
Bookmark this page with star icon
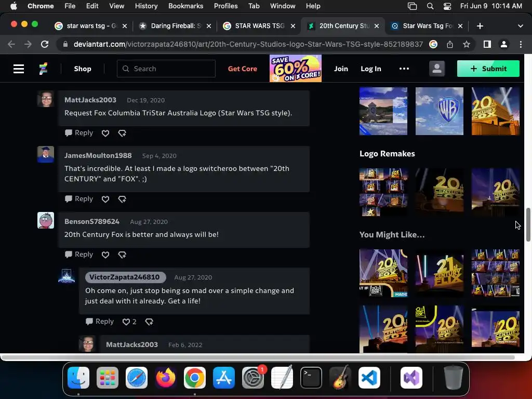[467, 44]
